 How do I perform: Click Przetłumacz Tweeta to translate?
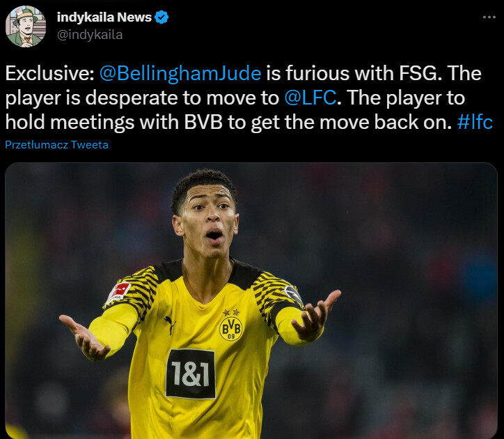(x=57, y=145)
